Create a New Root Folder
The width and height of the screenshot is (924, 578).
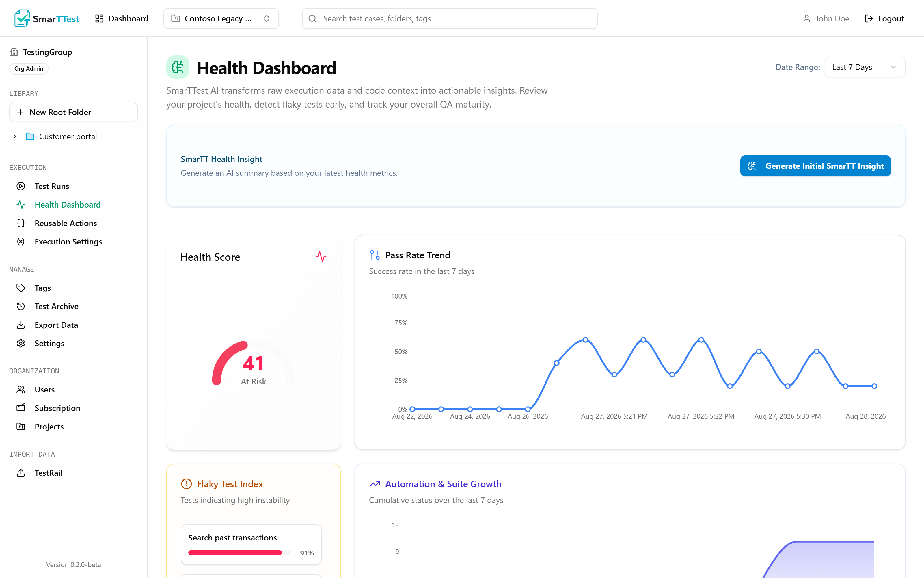click(x=74, y=112)
